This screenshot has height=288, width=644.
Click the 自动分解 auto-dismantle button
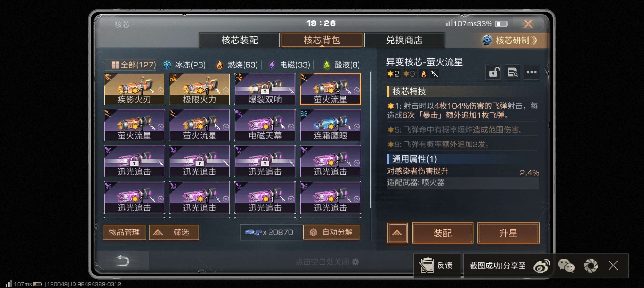(x=332, y=232)
